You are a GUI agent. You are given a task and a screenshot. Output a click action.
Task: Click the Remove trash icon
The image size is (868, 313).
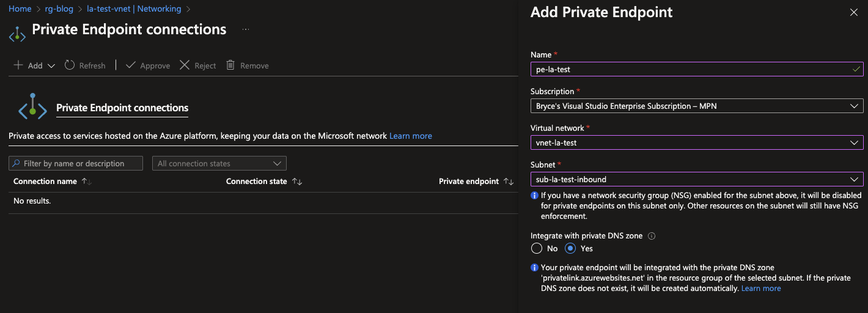click(230, 65)
